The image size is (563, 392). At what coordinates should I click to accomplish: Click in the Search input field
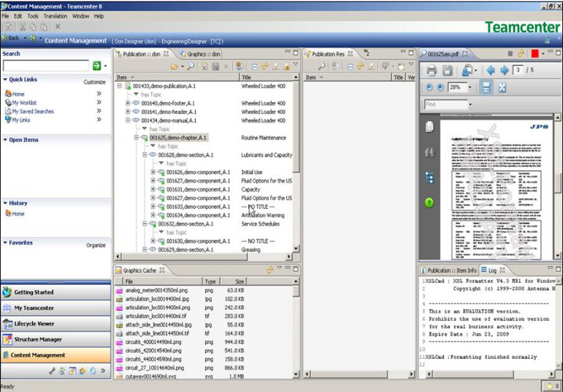point(46,65)
